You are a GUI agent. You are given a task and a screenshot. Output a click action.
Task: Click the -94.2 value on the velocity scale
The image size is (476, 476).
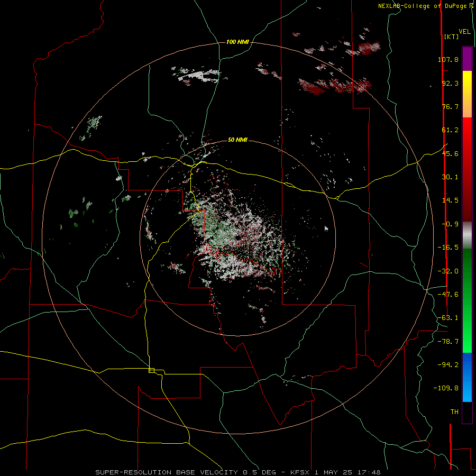point(448,365)
